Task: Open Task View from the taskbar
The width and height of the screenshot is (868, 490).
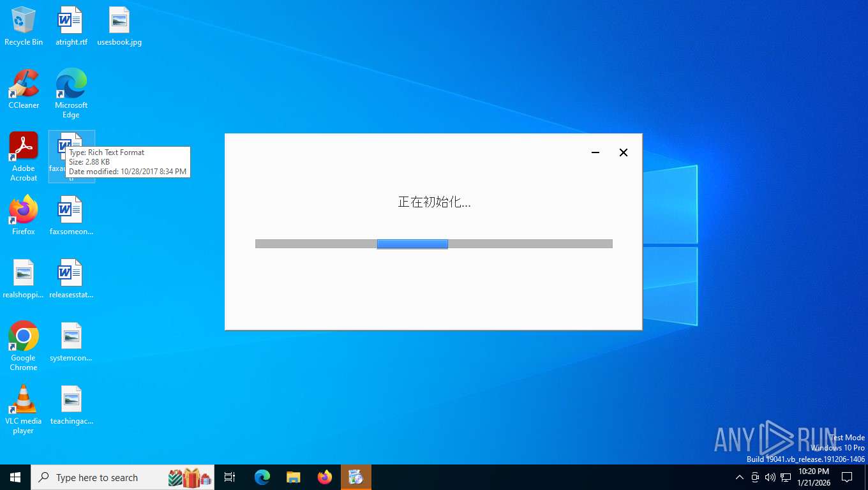Action: point(230,477)
